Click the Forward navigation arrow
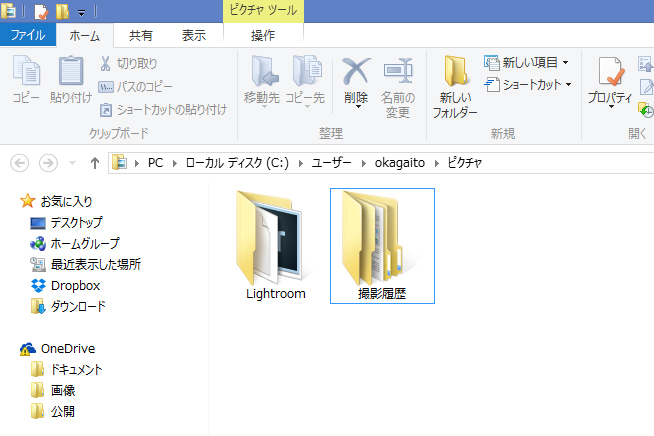 coord(48,163)
